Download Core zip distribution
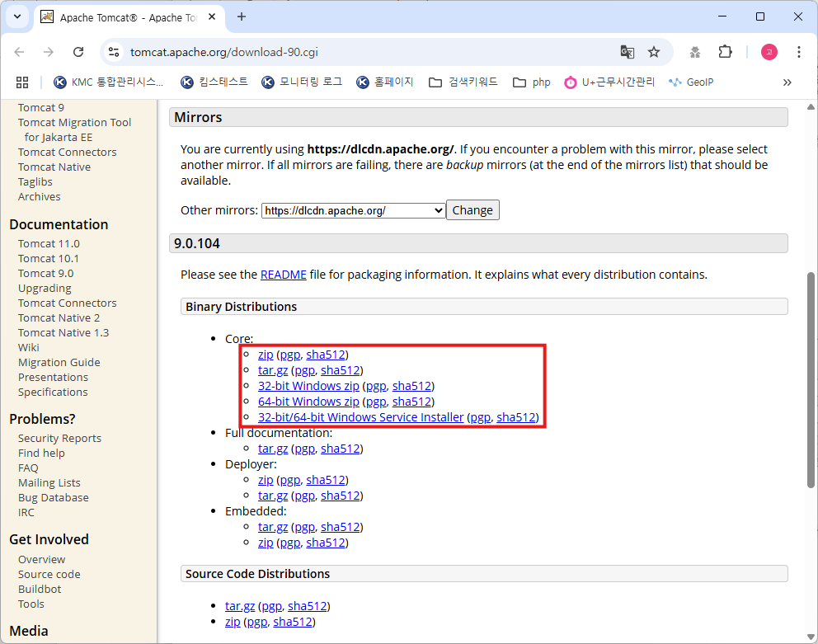 tap(266, 355)
